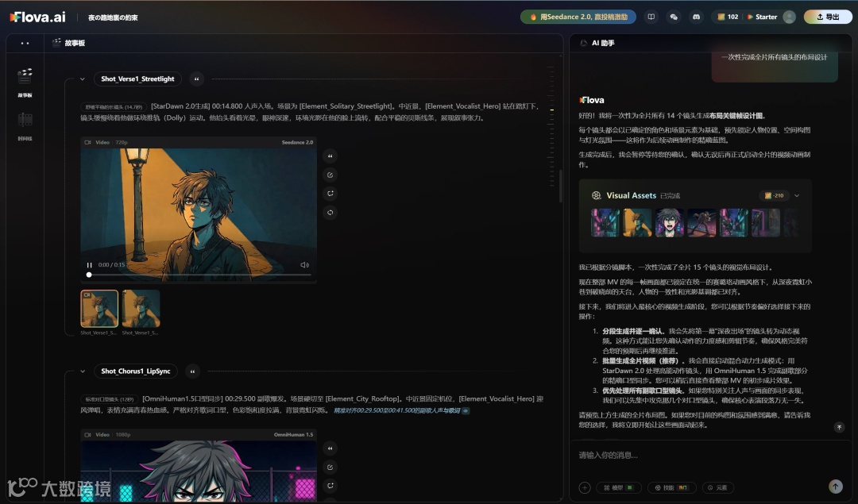Collapse the Shot_Chorus1_LipSync section

point(83,371)
